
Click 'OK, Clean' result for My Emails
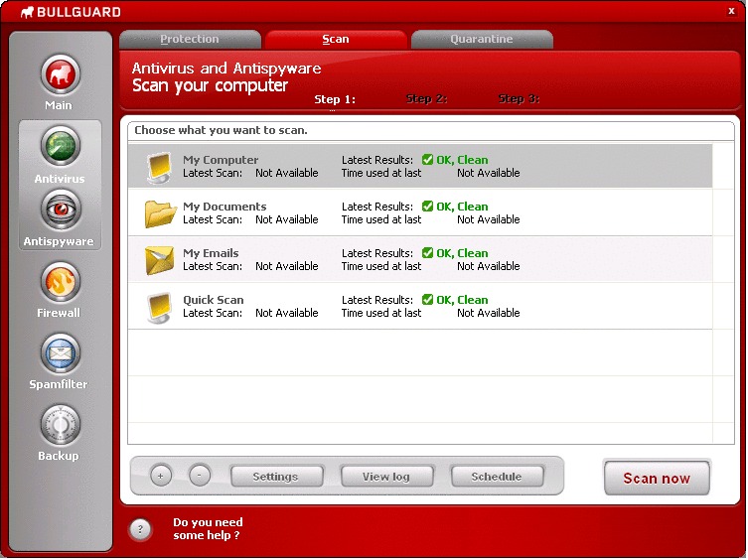462,253
